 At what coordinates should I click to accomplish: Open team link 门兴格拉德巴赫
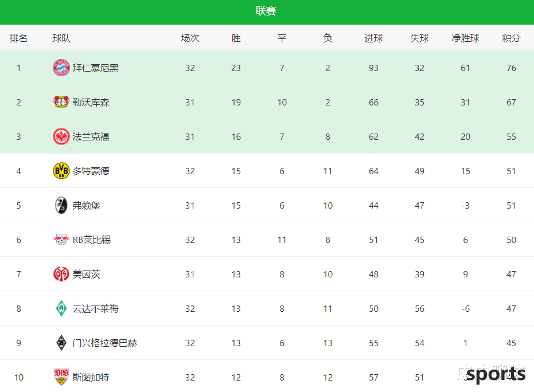tap(105, 343)
